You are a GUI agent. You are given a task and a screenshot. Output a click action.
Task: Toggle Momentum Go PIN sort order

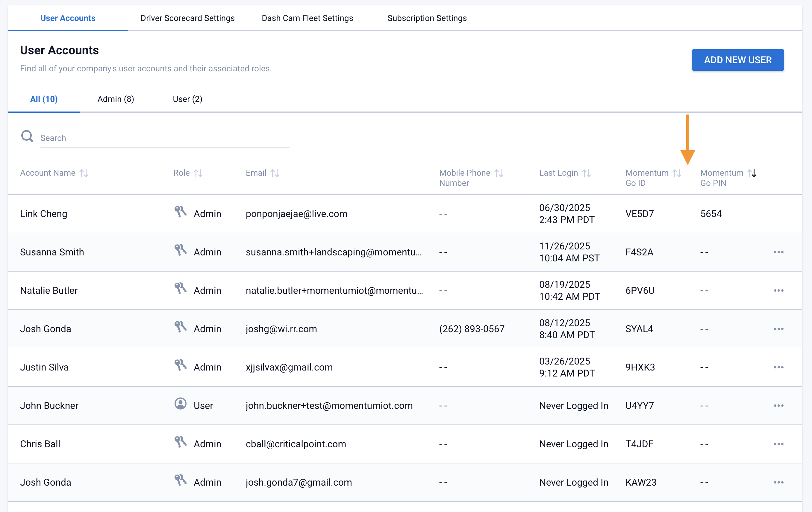(x=752, y=173)
